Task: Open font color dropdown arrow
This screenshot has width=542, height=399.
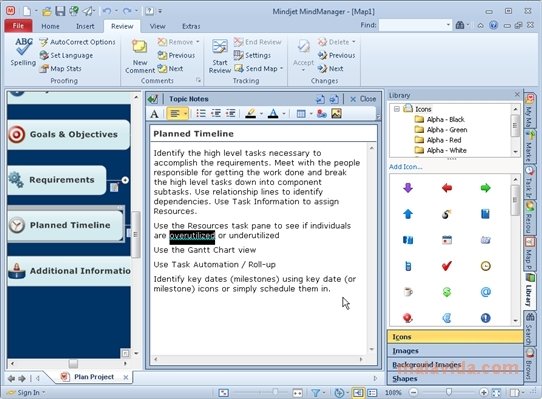Action: click(x=284, y=113)
